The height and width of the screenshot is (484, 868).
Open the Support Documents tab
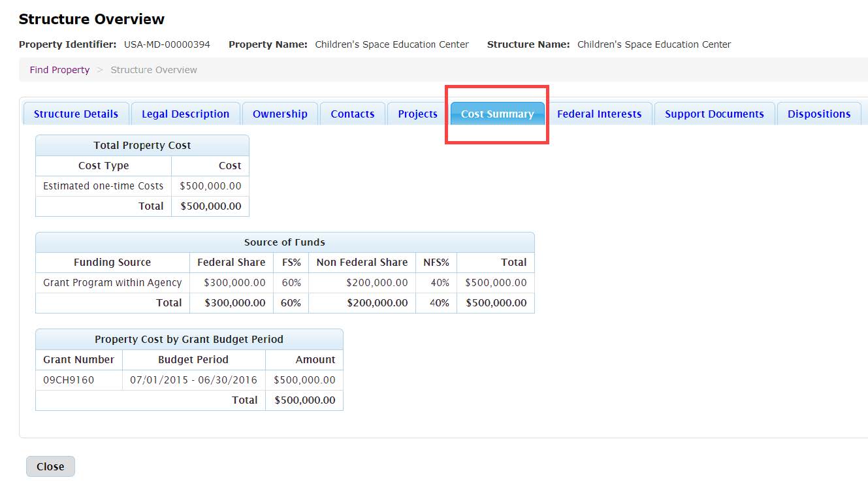pyautogui.click(x=714, y=114)
